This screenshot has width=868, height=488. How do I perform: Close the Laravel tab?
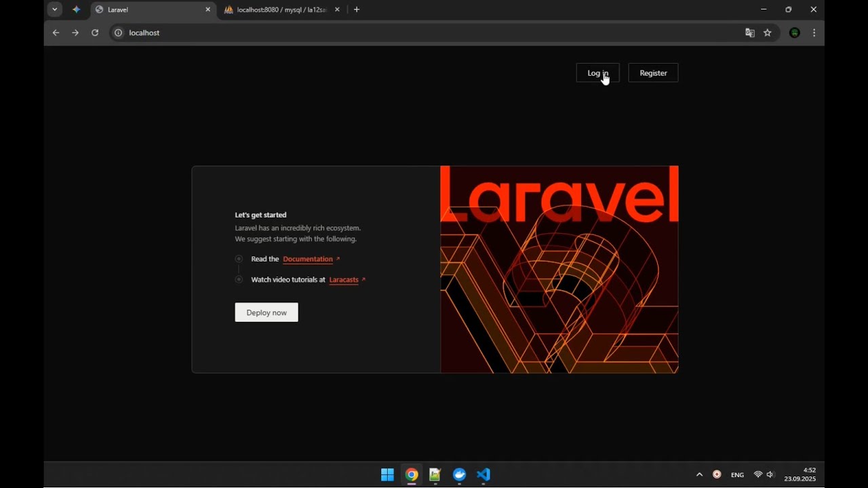208,9
